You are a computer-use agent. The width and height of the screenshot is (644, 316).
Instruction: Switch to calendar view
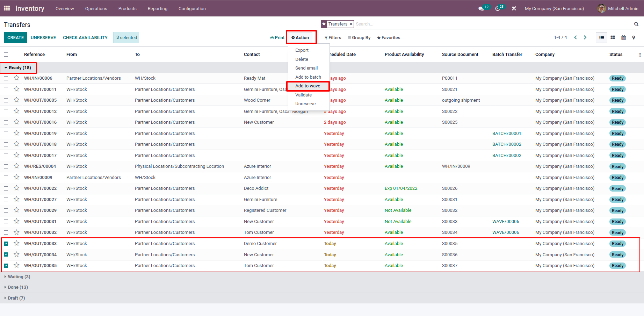point(623,37)
